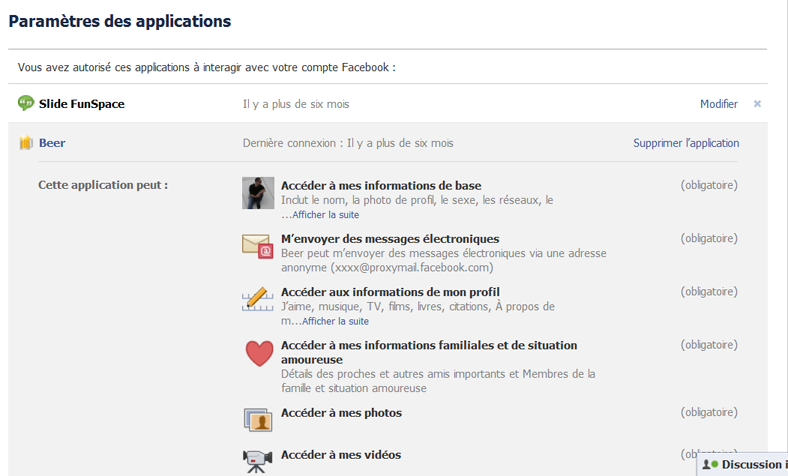The width and height of the screenshot is (788, 476).
Task: Click the photos access icon
Action: pos(258,420)
